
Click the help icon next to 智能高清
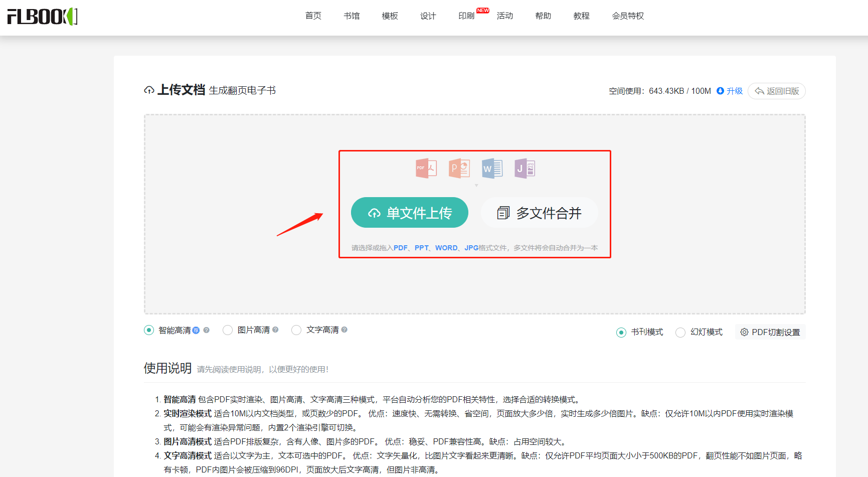(x=206, y=330)
